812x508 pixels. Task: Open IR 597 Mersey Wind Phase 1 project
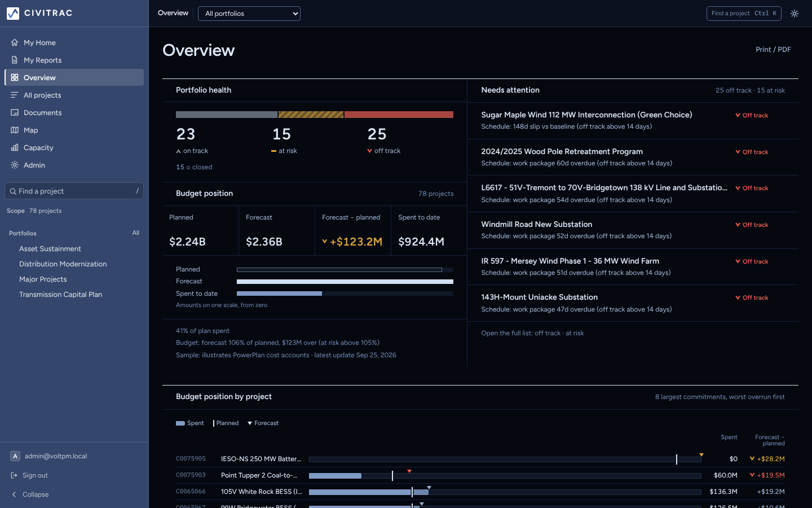570,261
